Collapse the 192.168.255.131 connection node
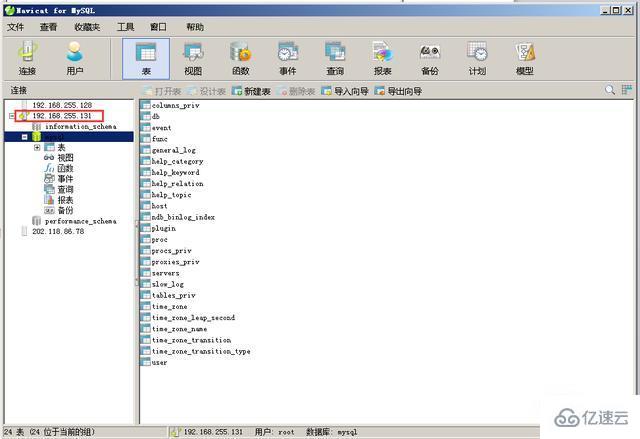The width and height of the screenshot is (640, 439). pos(11,116)
